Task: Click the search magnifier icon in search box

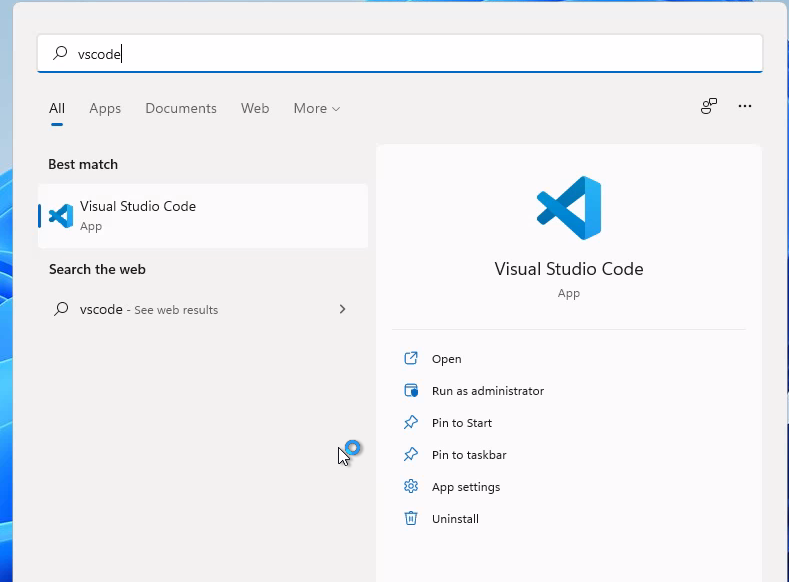Action: click(60, 53)
